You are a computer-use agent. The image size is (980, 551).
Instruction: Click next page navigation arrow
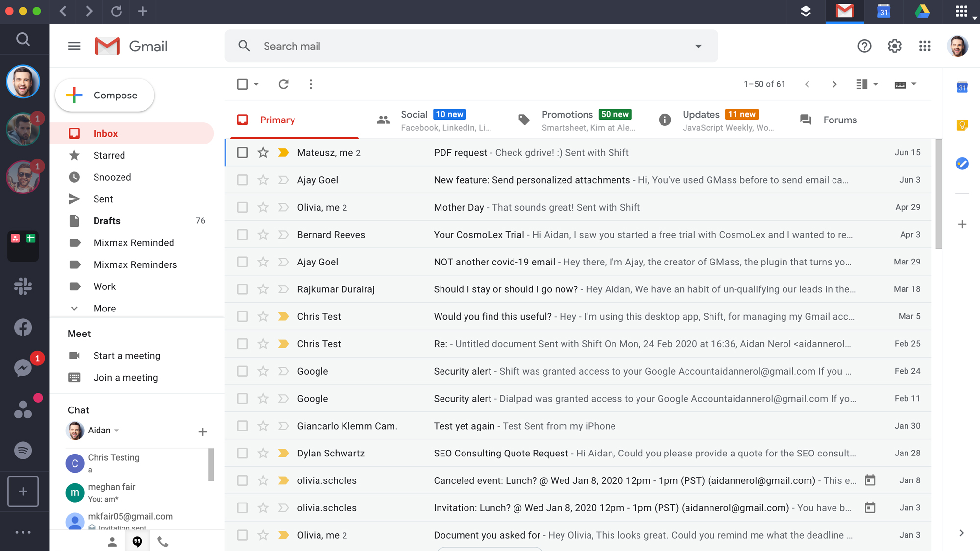point(833,84)
